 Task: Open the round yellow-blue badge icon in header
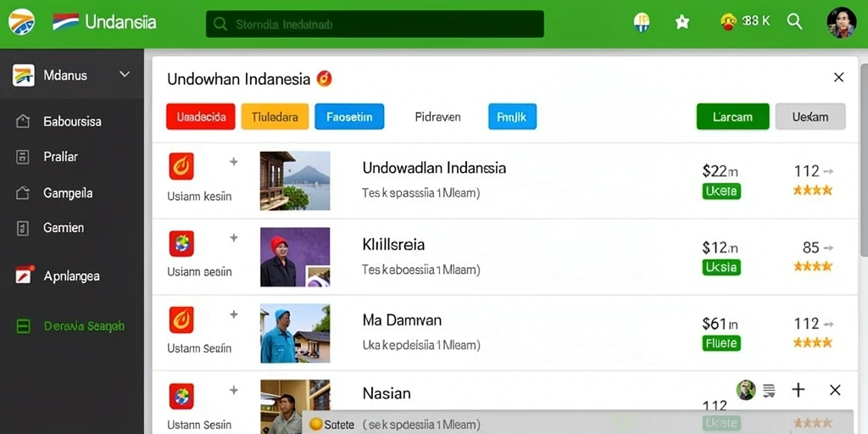[x=642, y=22]
